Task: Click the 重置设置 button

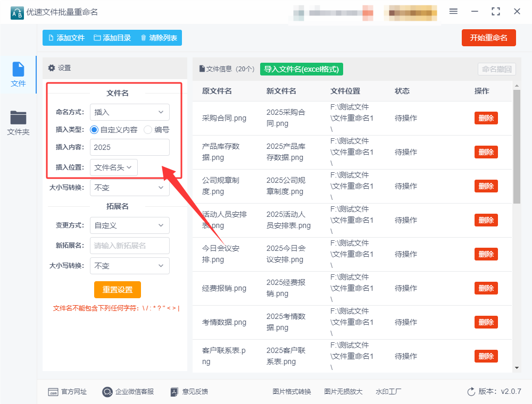Action: point(118,290)
